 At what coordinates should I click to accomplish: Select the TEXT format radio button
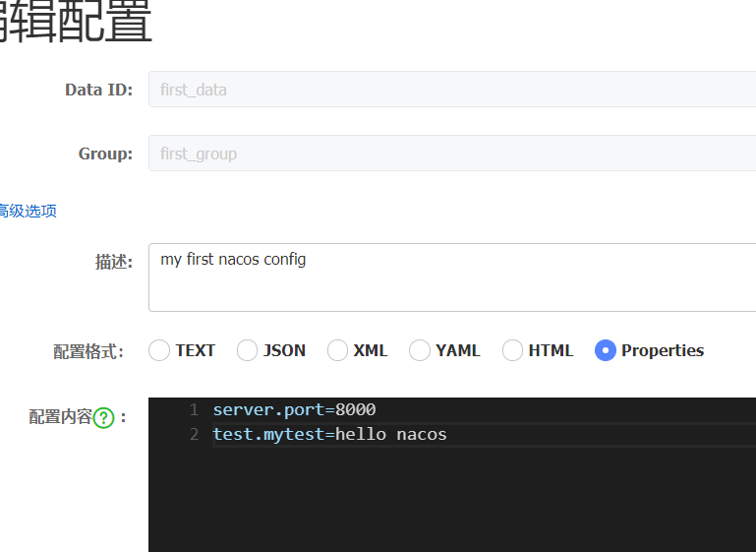click(159, 350)
